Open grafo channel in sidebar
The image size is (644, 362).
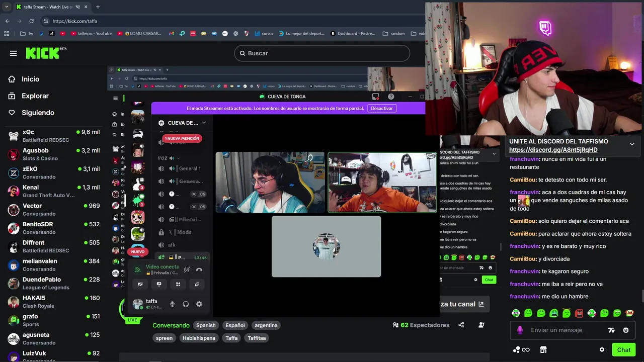coord(54,320)
